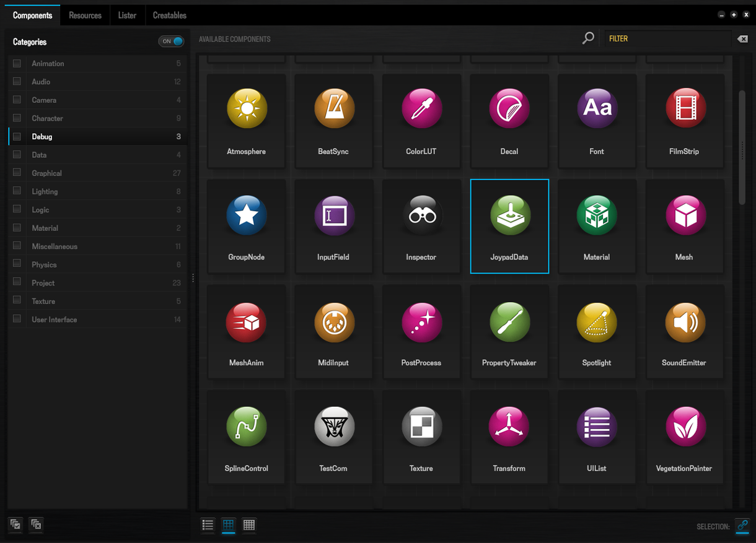Turn off the Categories ON switch

point(172,41)
